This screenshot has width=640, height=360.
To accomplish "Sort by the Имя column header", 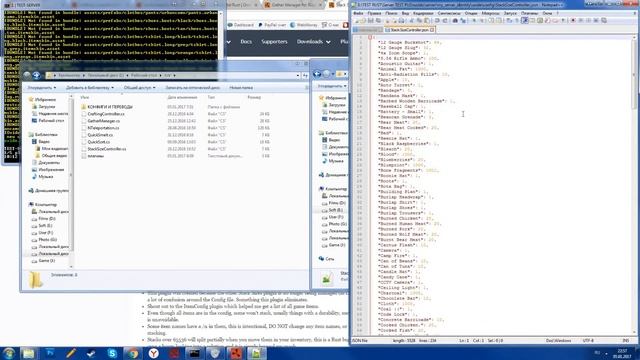I will pyautogui.click(x=84, y=98).
